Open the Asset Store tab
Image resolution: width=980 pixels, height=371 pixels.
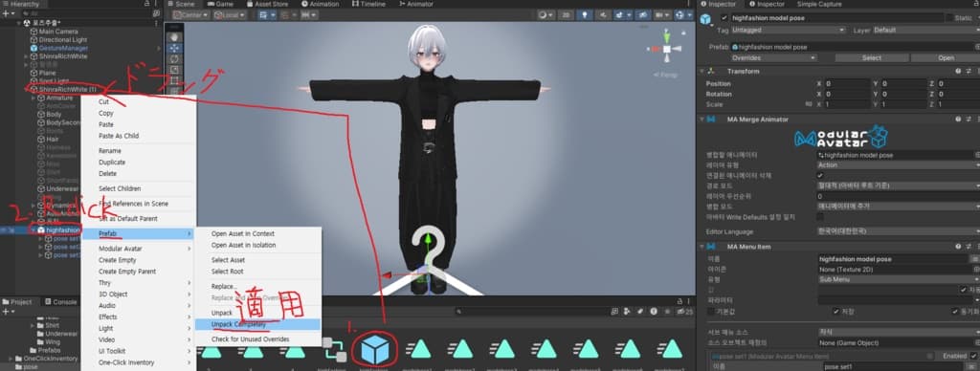tap(267, 4)
